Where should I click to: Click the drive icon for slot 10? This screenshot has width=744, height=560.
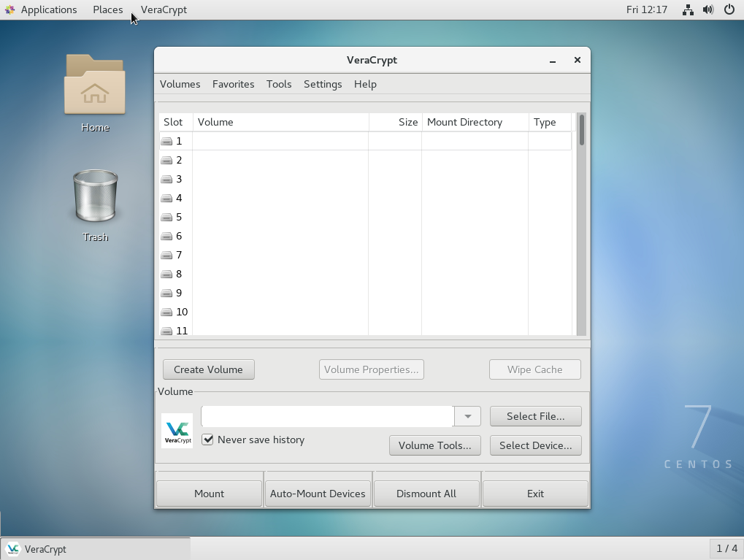coord(166,312)
